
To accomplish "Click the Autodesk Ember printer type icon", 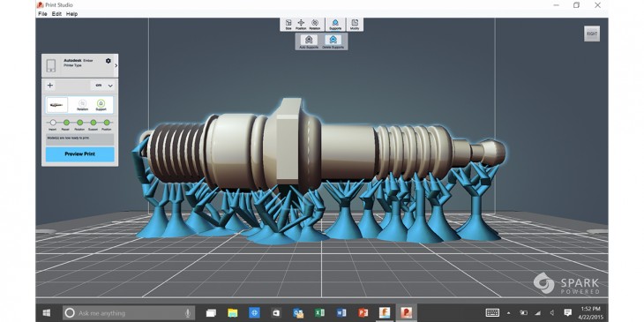I will click(x=51, y=65).
